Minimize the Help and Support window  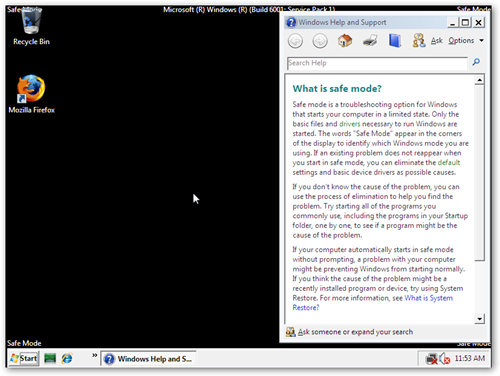tap(452, 23)
